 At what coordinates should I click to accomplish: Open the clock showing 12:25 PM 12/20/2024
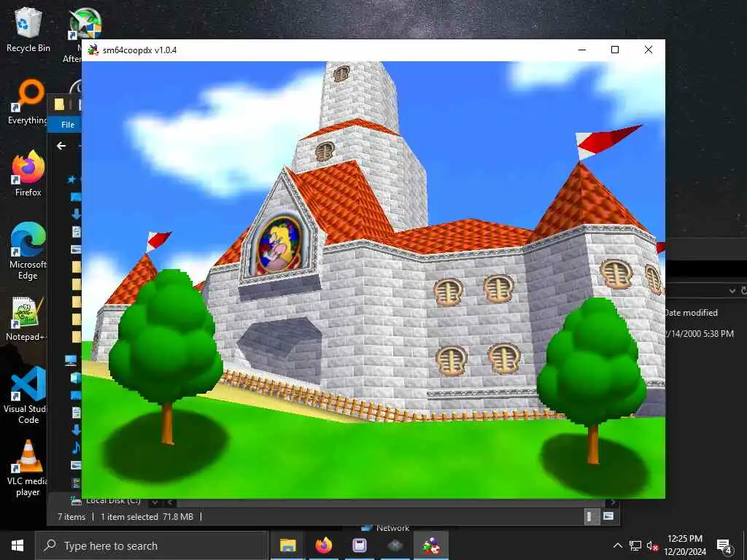click(x=685, y=545)
